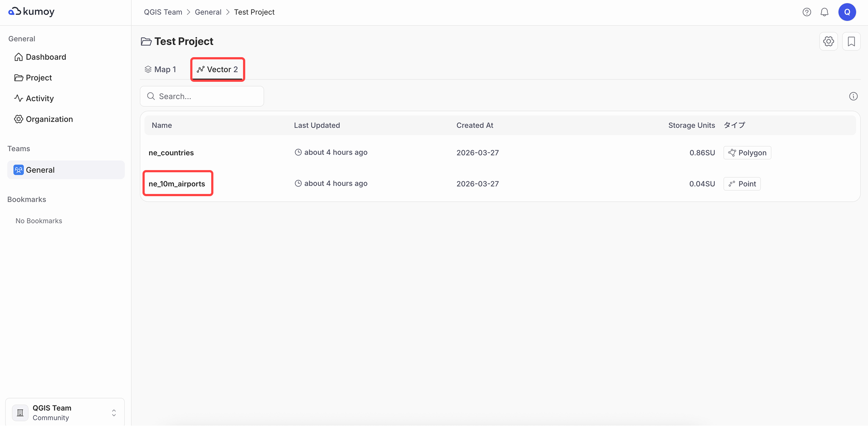The width and height of the screenshot is (868, 435).
Task: Click the Q user avatar
Action: click(847, 12)
